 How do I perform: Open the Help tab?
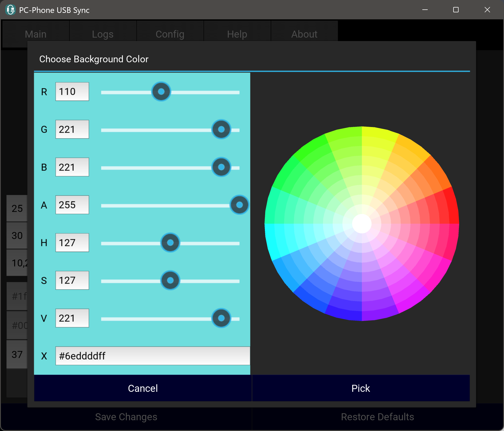237,34
